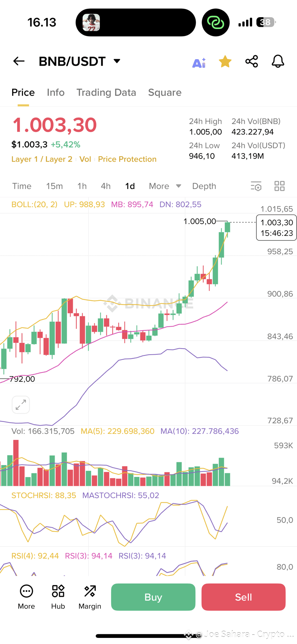This screenshot has height=644, width=297.
Task: Tap the 16.13 clock in status bar
Action: [x=42, y=23]
